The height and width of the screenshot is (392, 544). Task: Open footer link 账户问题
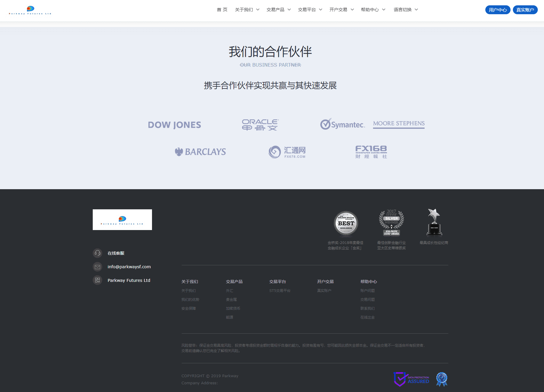click(368, 291)
